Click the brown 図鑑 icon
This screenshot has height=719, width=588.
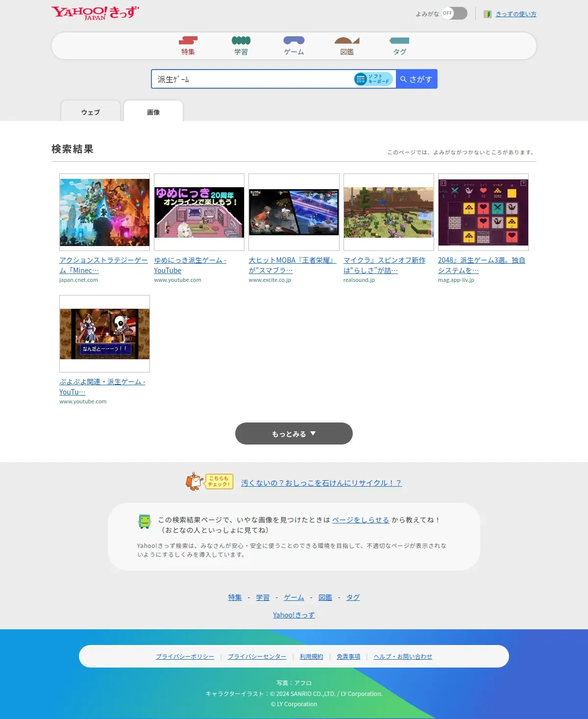(x=347, y=40)
